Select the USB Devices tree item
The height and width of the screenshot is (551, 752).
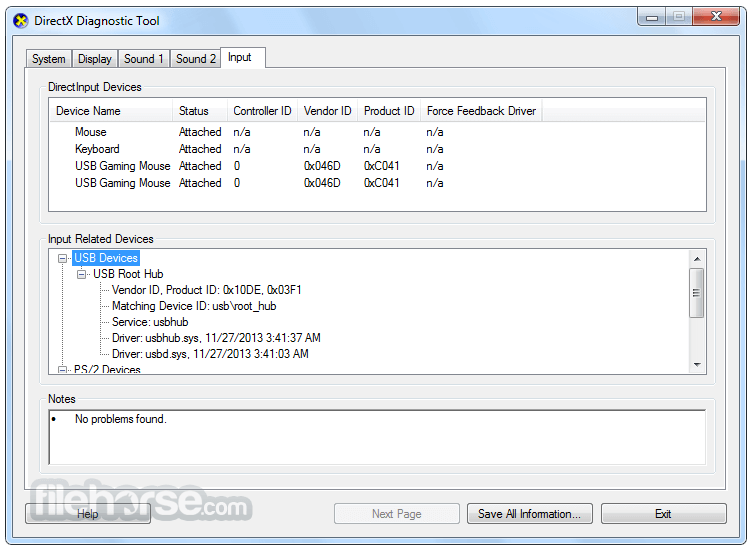click(x=106, y=258)
